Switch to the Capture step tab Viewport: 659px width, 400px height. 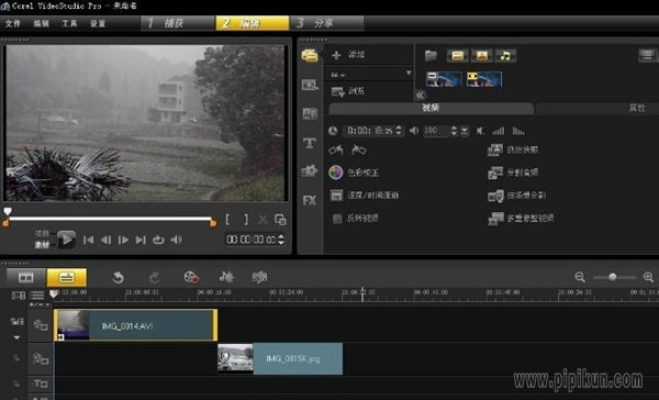pyautogui.click(x=175, y=21)
